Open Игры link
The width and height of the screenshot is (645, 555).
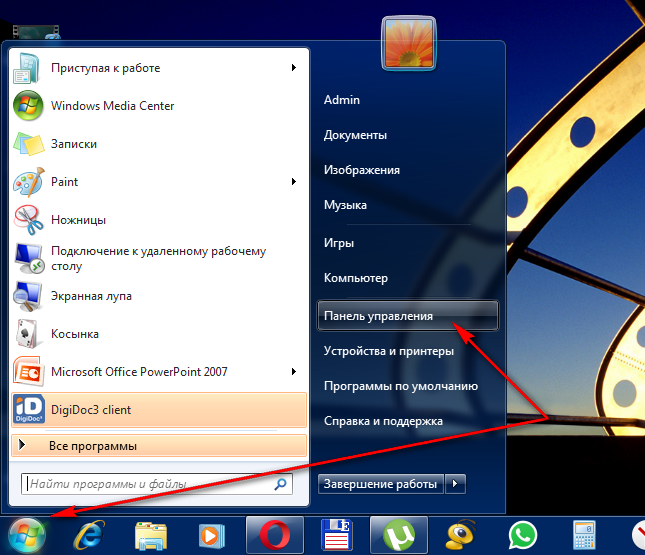[339, 243]
